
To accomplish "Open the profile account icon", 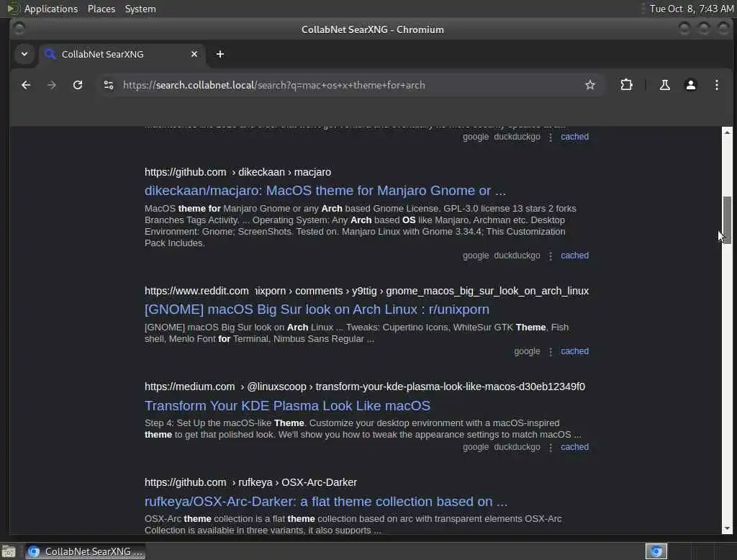I will click(x=690, y=85).
